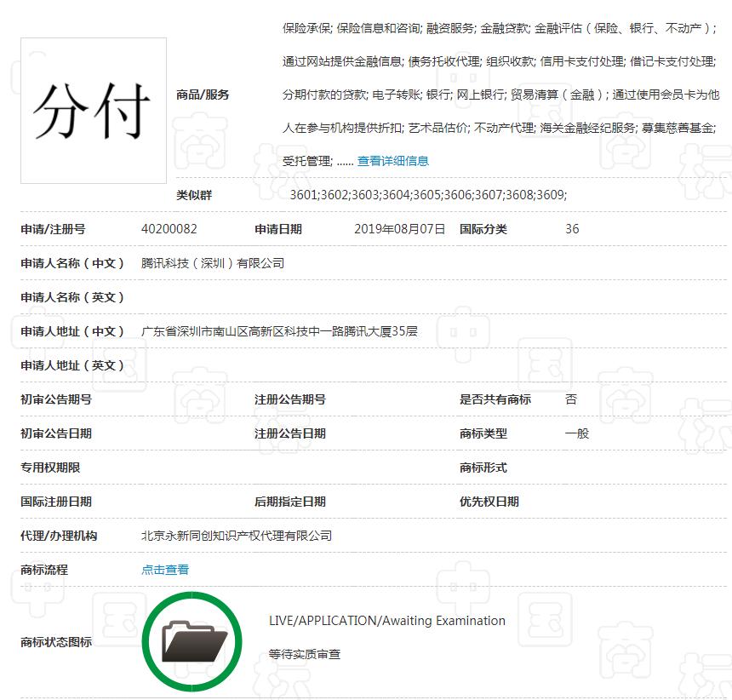Screen dimensions: 732x700
Task: Click the green folder trademark status icon
Action: pyautogui.click(x=192, y=640)
